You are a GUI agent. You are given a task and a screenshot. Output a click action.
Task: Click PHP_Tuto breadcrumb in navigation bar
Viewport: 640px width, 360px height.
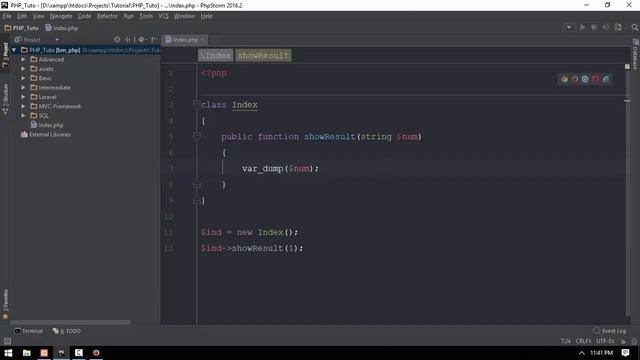click(x=22, y=28)
